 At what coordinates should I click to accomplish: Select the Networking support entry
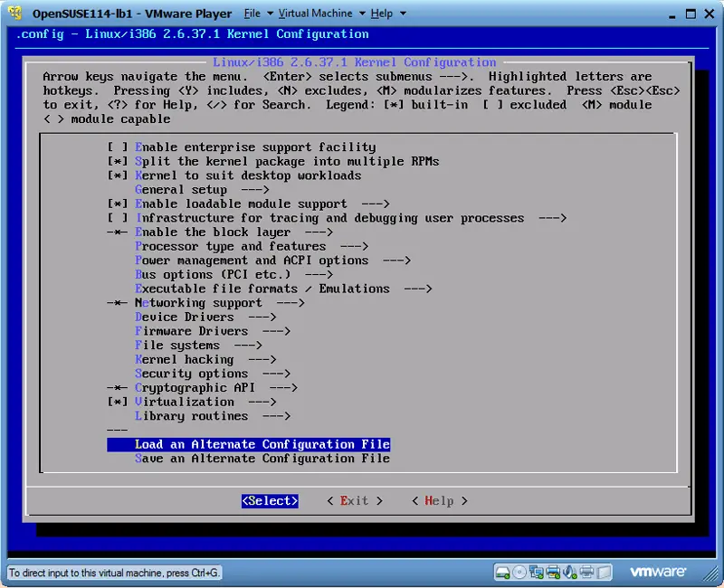pyautogui.click(x=206, y=303)
